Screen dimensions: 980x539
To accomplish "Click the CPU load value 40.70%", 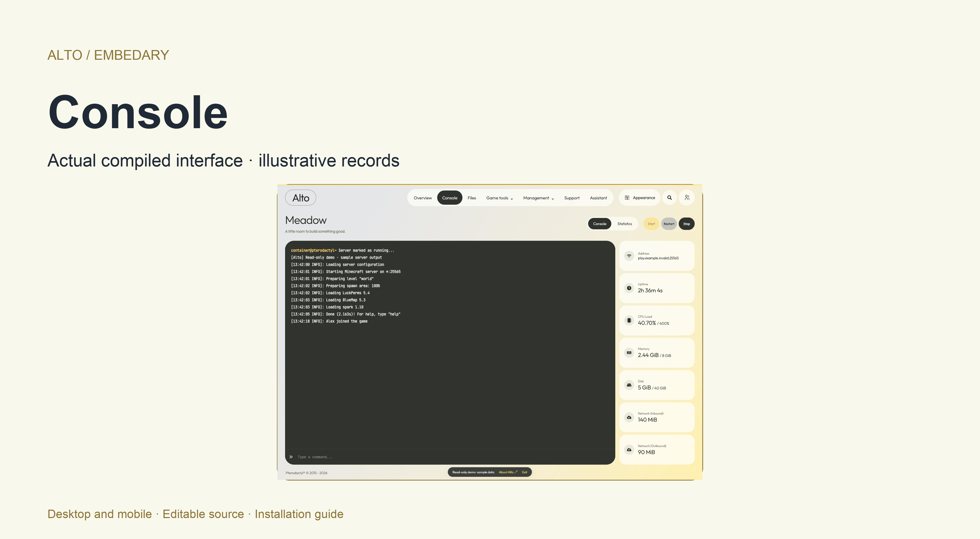I will (x=647, y=323).
